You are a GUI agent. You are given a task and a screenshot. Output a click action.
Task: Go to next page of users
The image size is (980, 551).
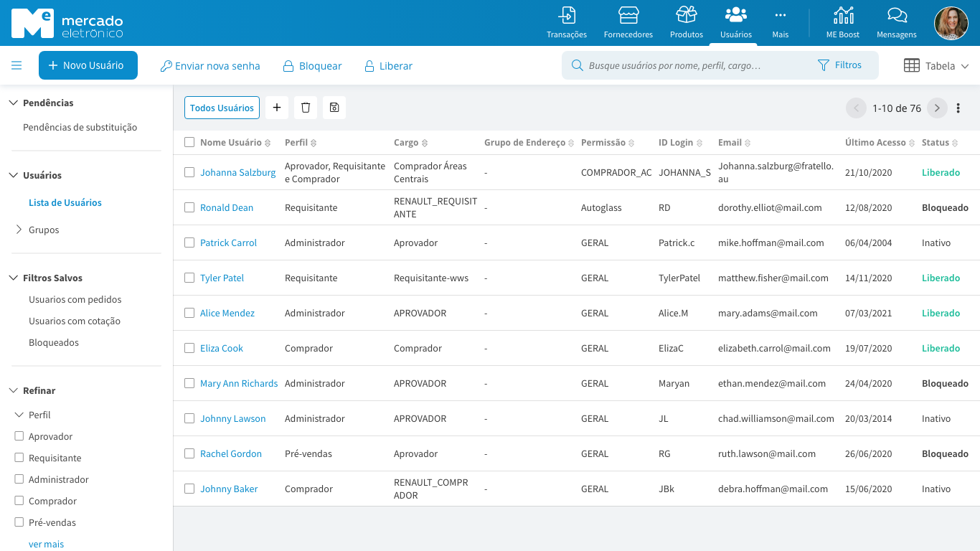(x=937, y=108)
